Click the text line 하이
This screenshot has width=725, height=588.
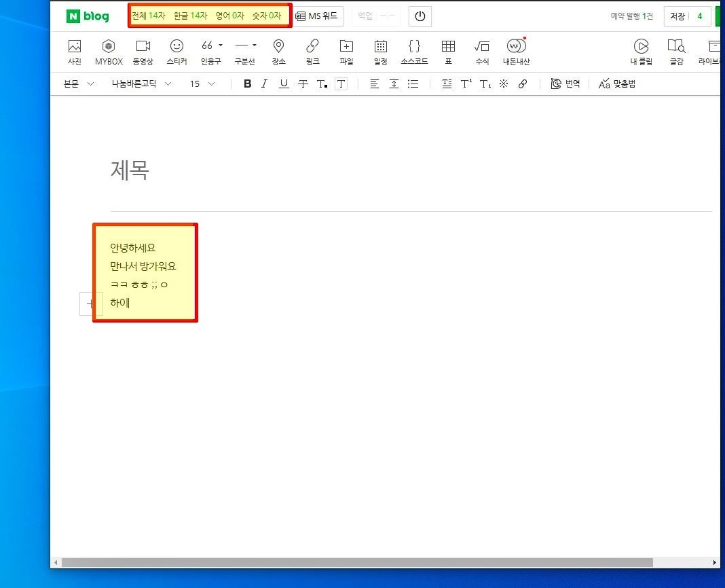[x=119, y=303]
